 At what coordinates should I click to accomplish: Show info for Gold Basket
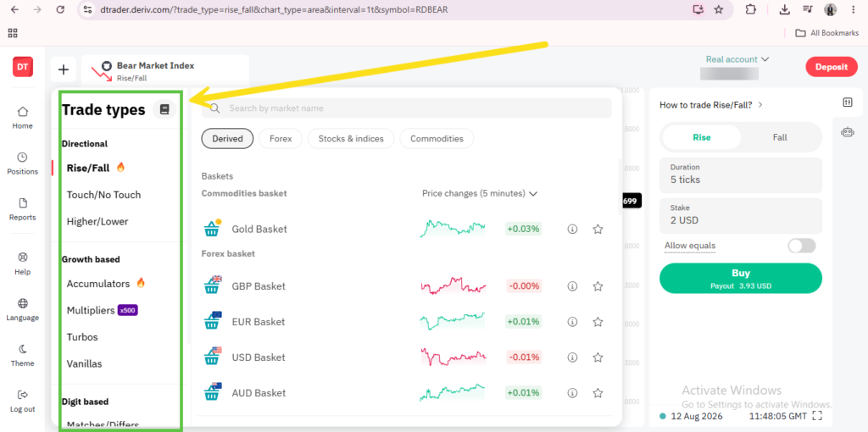click(572, 229)
